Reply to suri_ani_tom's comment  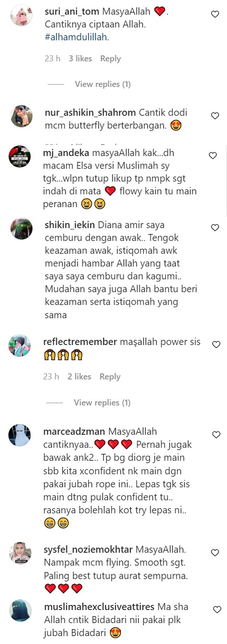(x=111, y=59)
